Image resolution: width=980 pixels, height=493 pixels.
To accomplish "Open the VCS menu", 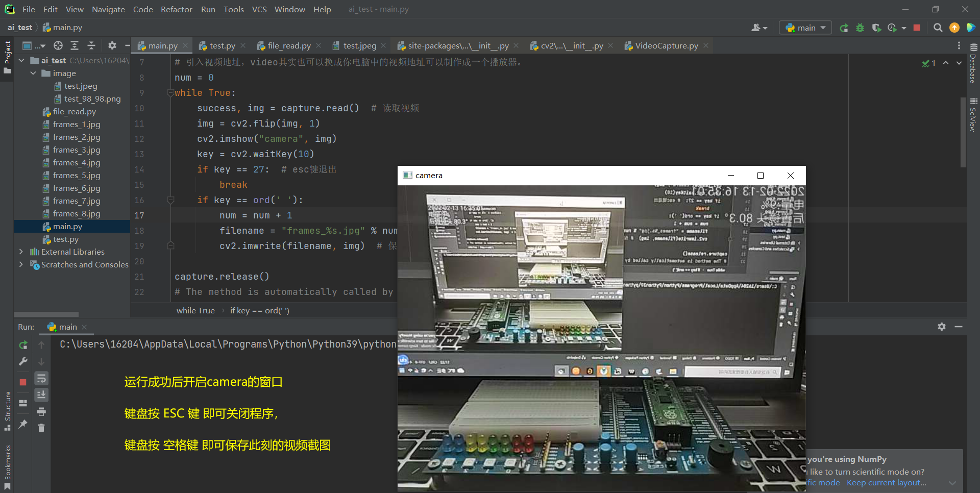I will tap(259, 9).
